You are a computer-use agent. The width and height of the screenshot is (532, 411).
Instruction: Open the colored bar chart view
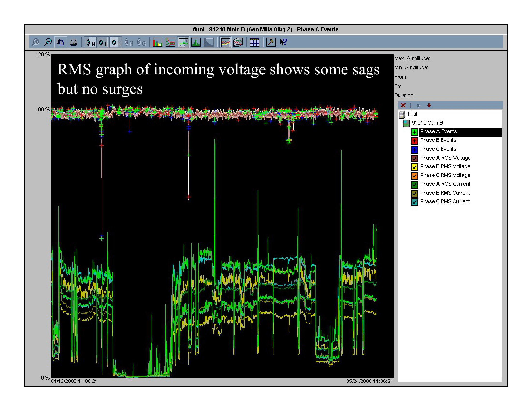pos(157,42)
